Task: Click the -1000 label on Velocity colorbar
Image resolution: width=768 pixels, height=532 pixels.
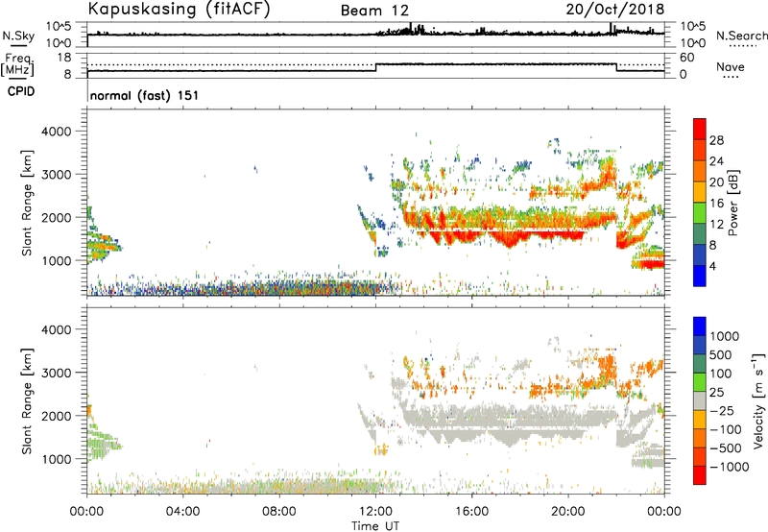Action: coord(730,467)
